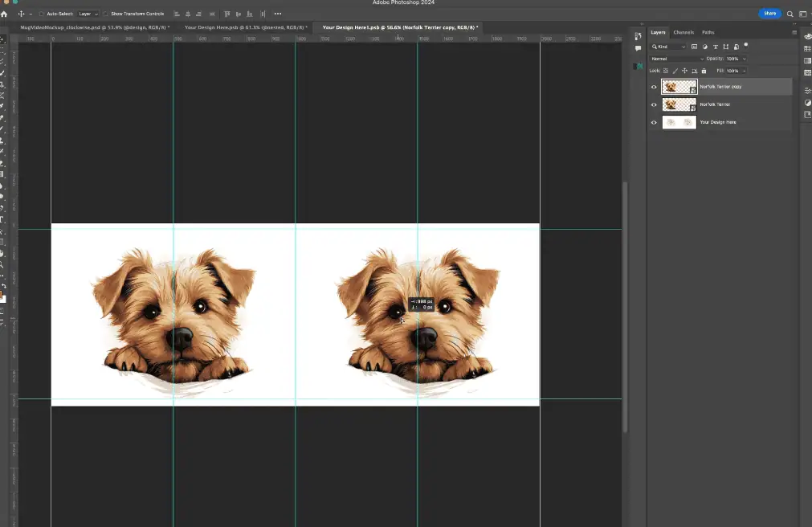
Task: Enable the Auto-Select checkbox
Action: [42, 14]
